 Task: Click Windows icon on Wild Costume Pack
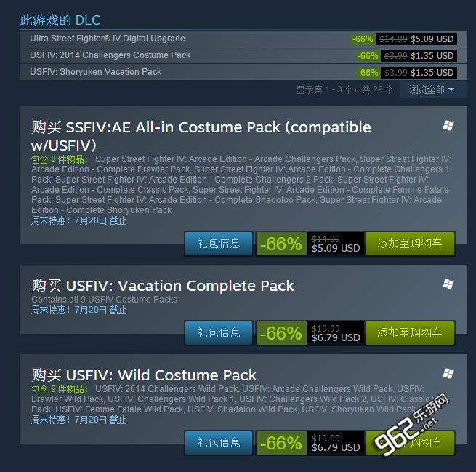point(448,373)
